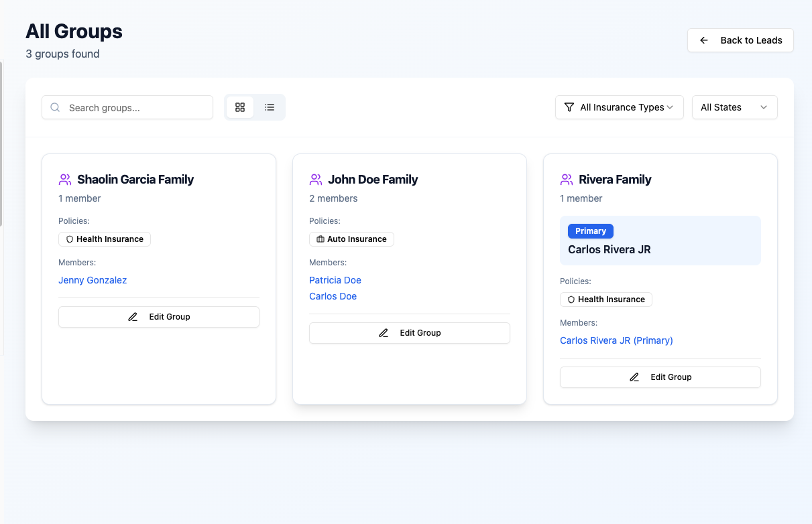Screen dimensions: 812x524
Task: Open the All States dropdown
Action: pos(735,107)
